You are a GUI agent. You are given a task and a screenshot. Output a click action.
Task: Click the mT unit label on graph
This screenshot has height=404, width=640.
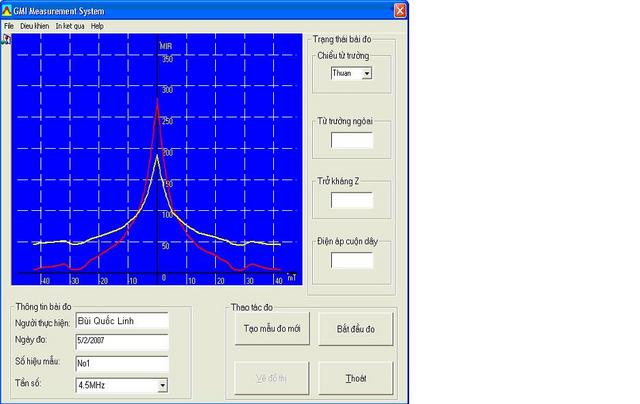click(x=291, y=277)
